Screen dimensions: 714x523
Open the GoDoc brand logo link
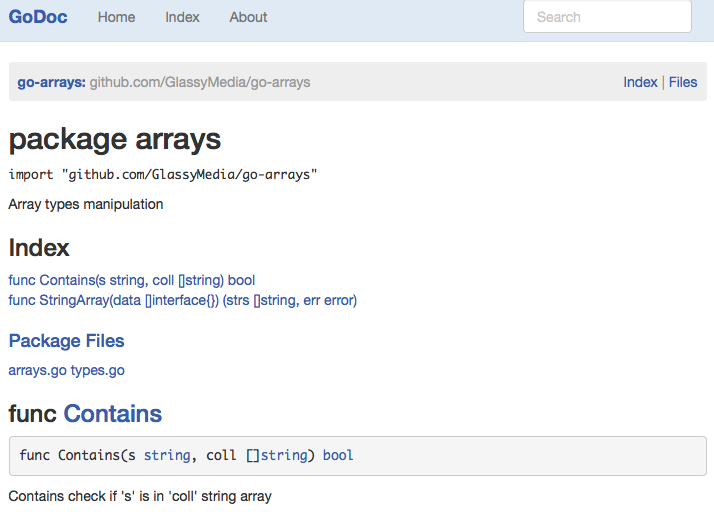(38, 17)
